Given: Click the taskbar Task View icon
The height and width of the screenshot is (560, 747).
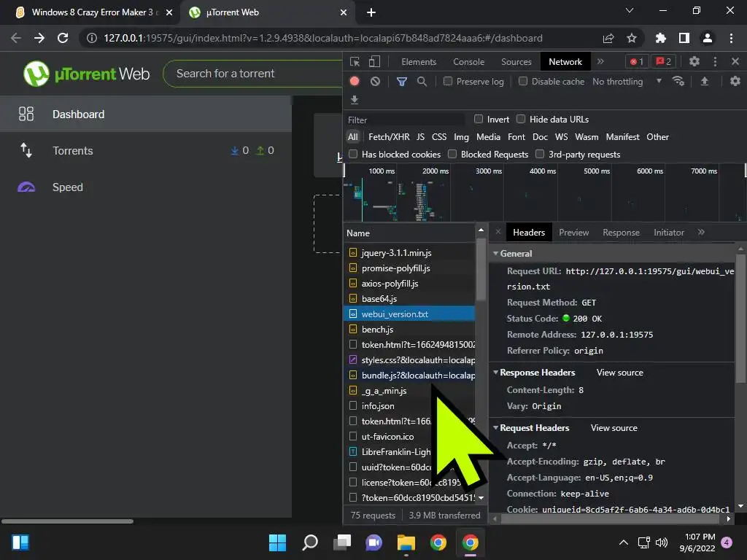Looking at the screenshot, I should [x=341, y=542].
